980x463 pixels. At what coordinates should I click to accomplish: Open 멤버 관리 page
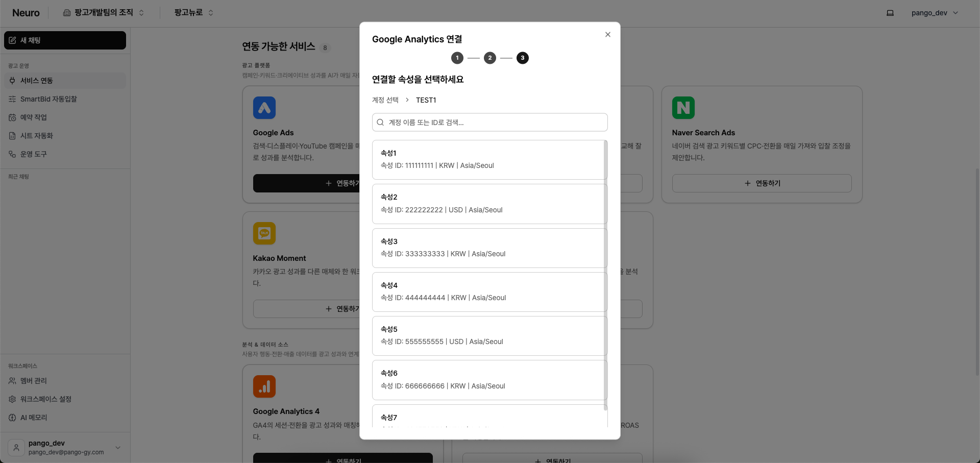[65, 381]
